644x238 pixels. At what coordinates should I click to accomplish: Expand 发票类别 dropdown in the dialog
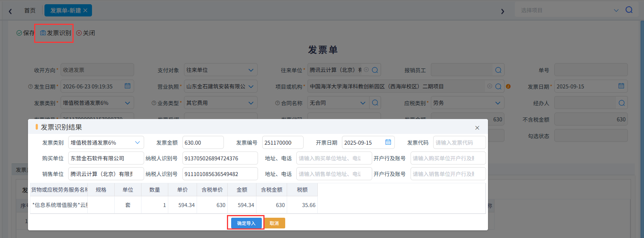(x=137, y=143)
